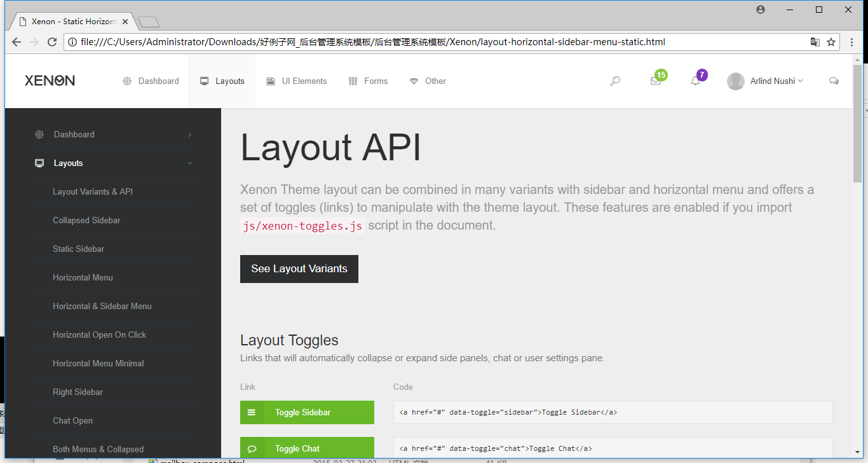Open Right Sidebar in sidebar
The image size is (868, 463).
tap(78, 392)
